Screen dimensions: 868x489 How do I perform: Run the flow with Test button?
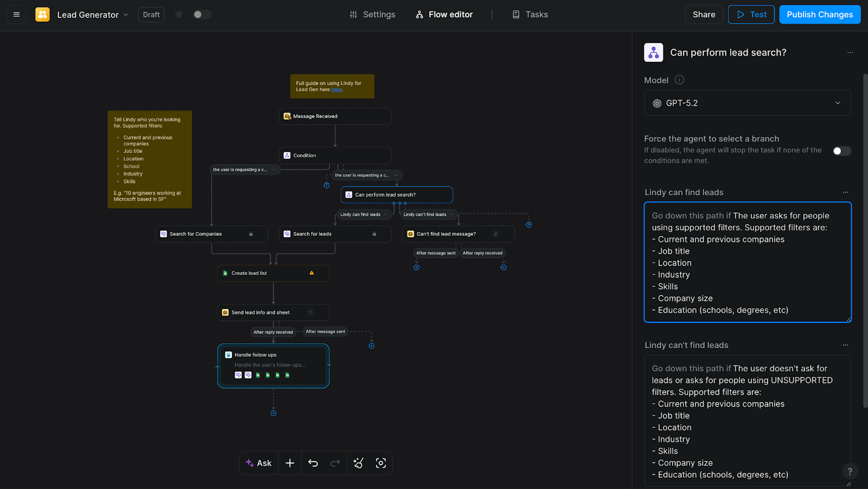point(751,15)
